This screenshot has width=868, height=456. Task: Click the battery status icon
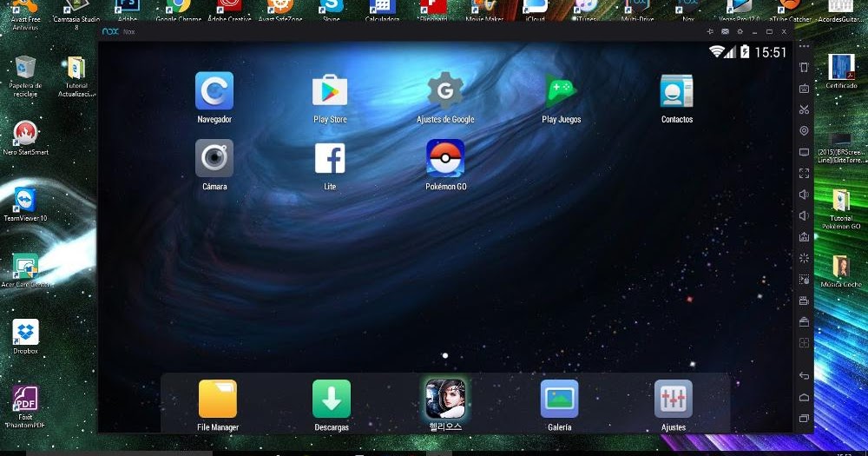click(745, 51)
